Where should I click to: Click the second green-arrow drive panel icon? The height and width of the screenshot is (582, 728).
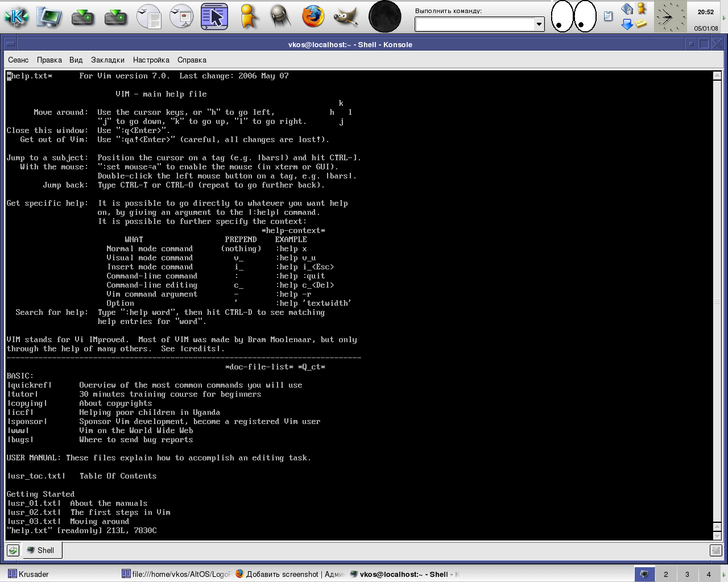(x=115, y=16)
